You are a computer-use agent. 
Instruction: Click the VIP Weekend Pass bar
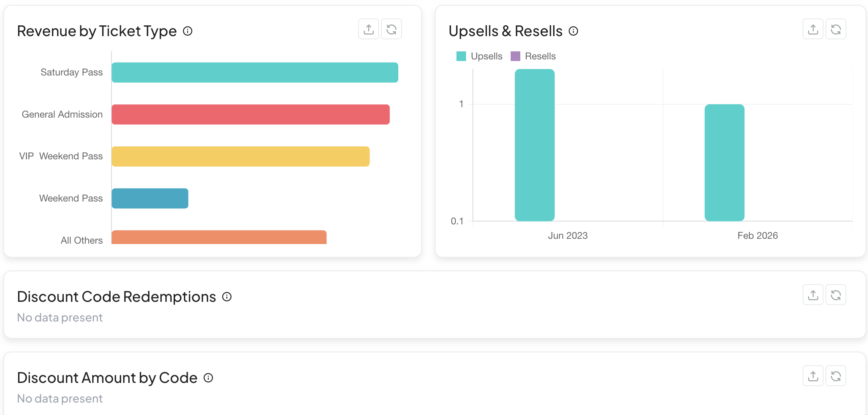241,157
